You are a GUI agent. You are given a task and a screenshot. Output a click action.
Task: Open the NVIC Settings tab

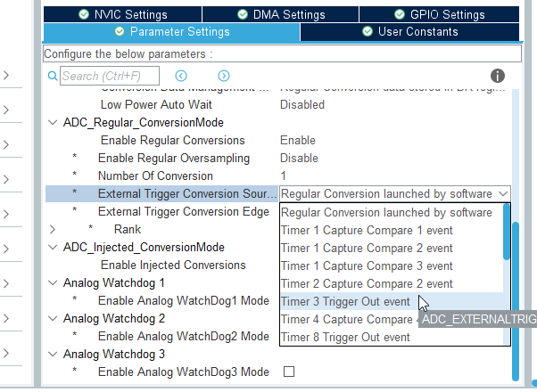coord(122,15)
